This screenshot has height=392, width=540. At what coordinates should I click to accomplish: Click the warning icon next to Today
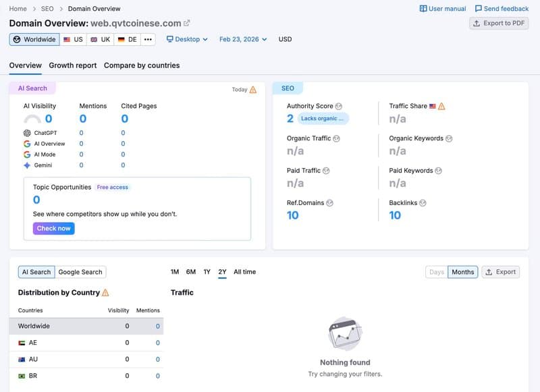(253, 90)
